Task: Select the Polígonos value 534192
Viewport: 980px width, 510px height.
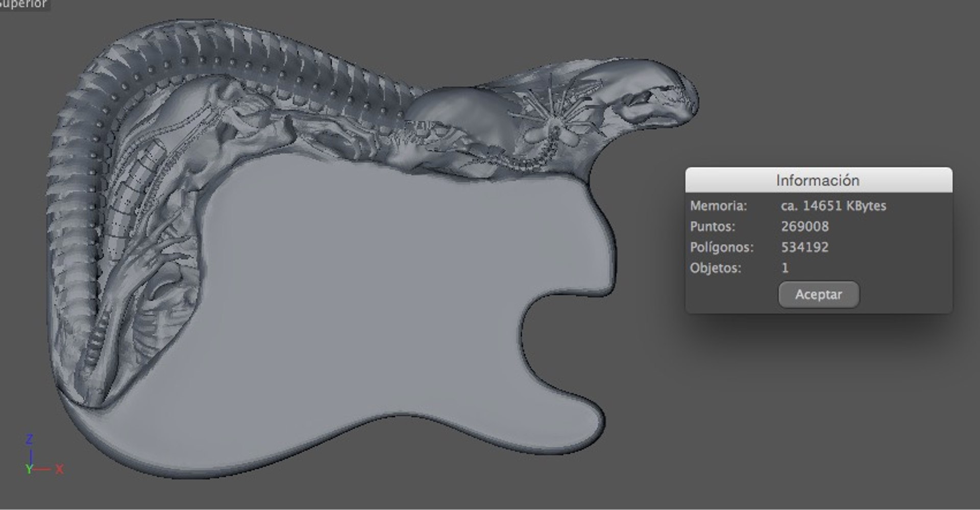Action: (x=805, y=247)
